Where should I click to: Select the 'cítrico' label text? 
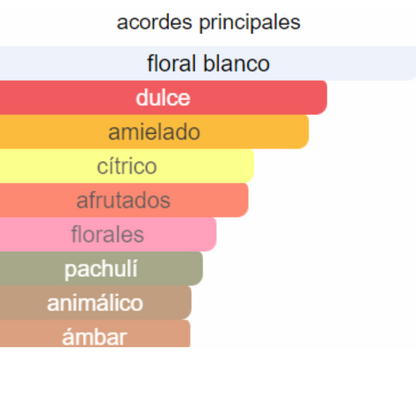coord(127,166)
